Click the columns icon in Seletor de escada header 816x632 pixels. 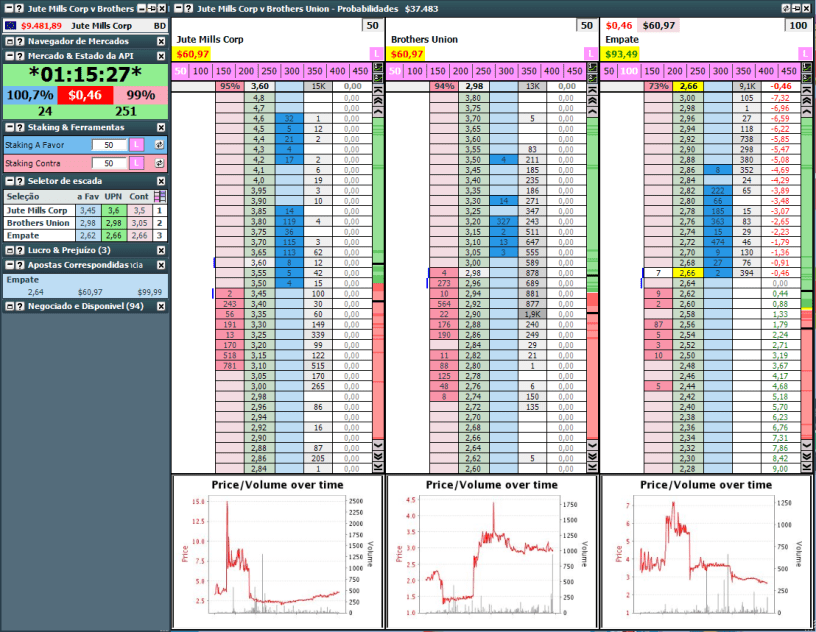[x=160, y=196]
